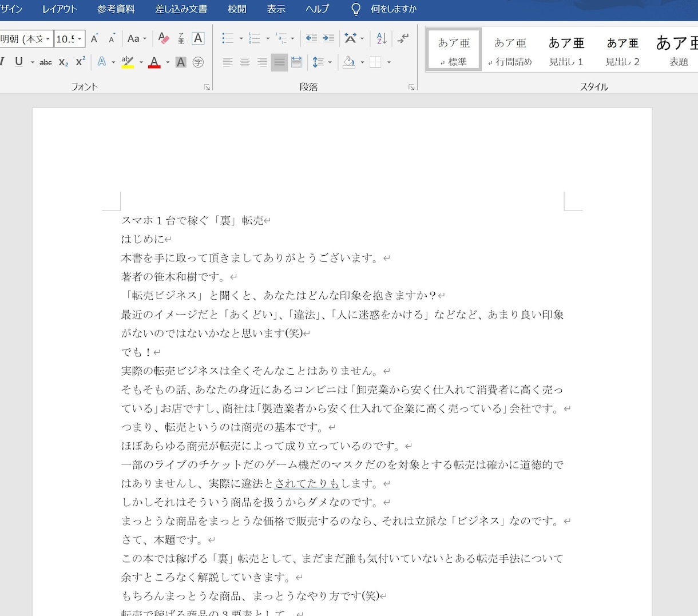Open the 参考資料 tab
Image resolution: width=698 pixels, height=616 pixels.
tap(116, 9)
